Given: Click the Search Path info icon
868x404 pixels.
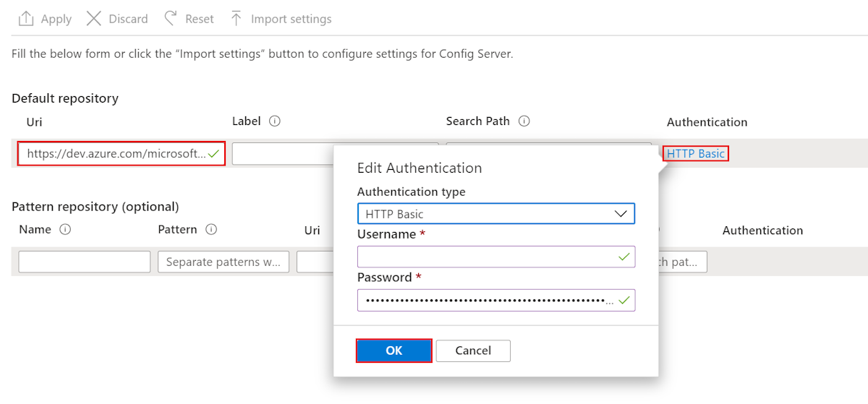Looking at the screenshot, I should [524, 121].
